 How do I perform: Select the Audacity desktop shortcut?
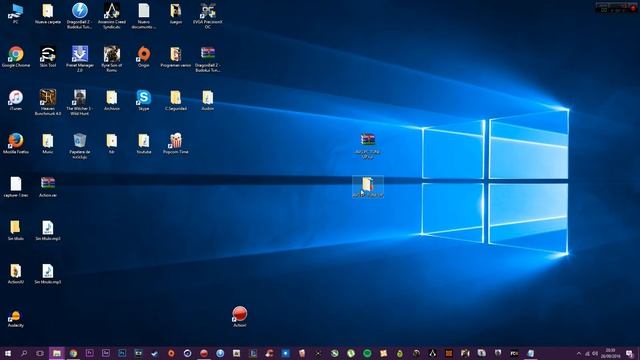[16, 318]
